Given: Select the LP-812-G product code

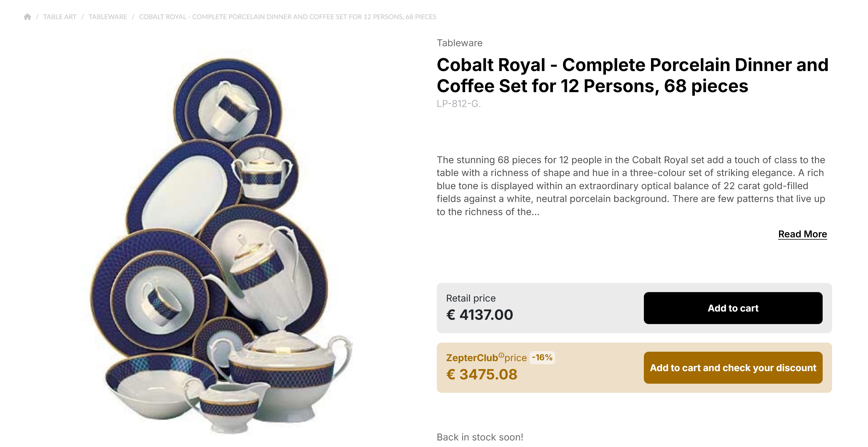Looking at the screenshot, I should point(458,104).
